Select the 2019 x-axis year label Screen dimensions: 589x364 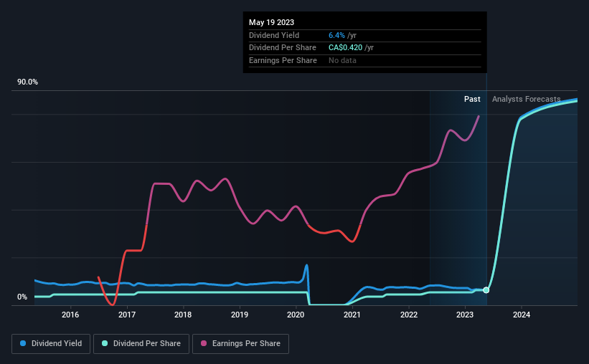[x=240, y=315]
